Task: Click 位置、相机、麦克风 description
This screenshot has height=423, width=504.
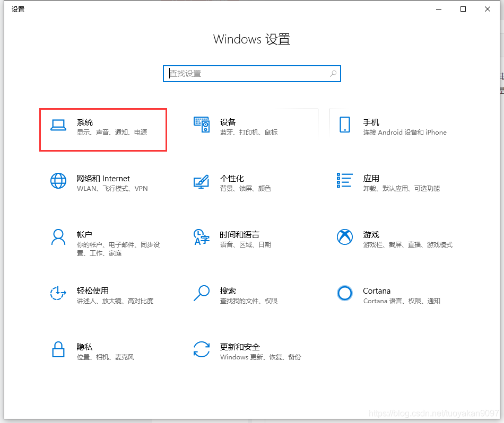Action: click(x=106, y=357)
